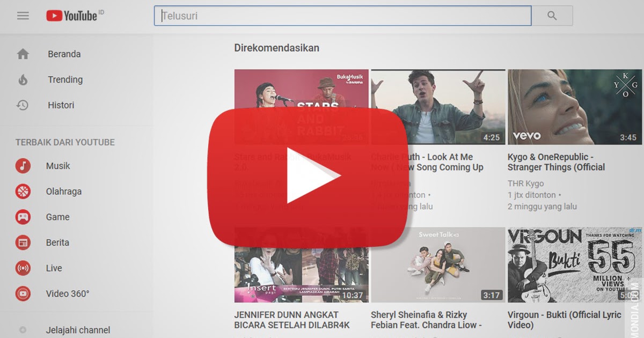Image resolution: width=644 pixels, height=338 pixels.
Task: Click the Musik note icon
Action: (x=23, y=166)
